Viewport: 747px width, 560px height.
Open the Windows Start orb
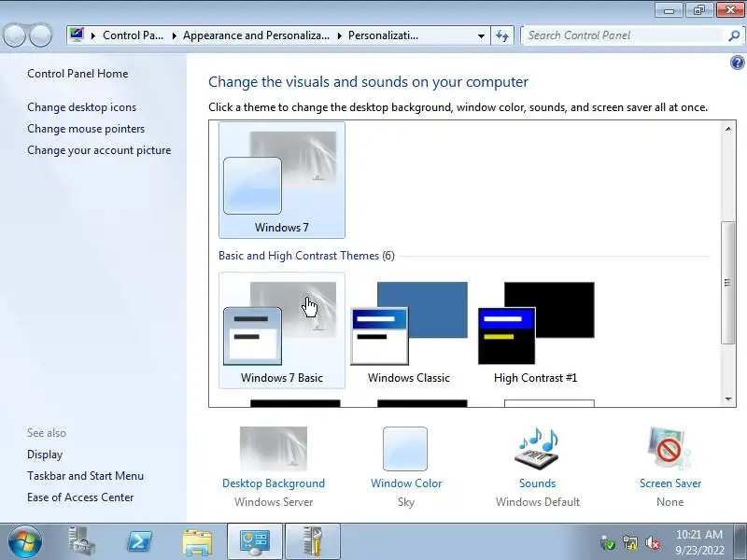click(x=25, y=541)
